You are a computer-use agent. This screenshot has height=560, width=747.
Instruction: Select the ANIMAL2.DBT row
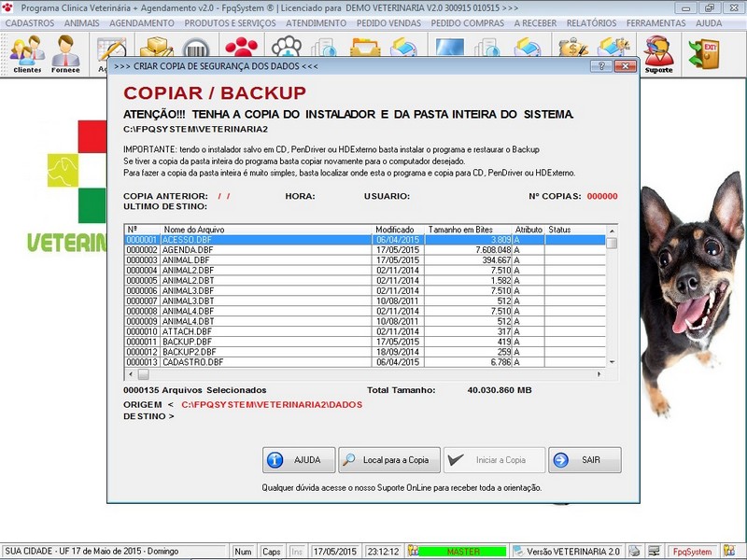[x=365, y=281]
